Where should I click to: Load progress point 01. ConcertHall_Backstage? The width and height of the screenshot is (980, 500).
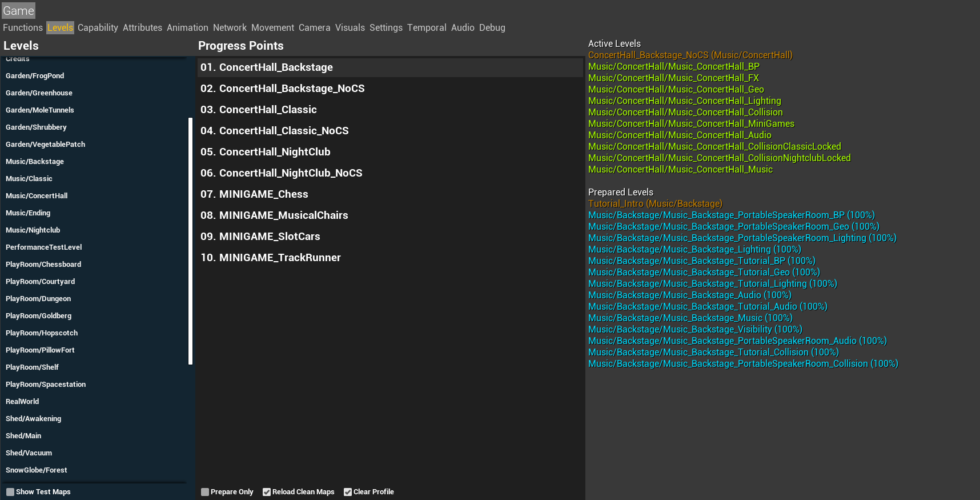coord(390,67)
